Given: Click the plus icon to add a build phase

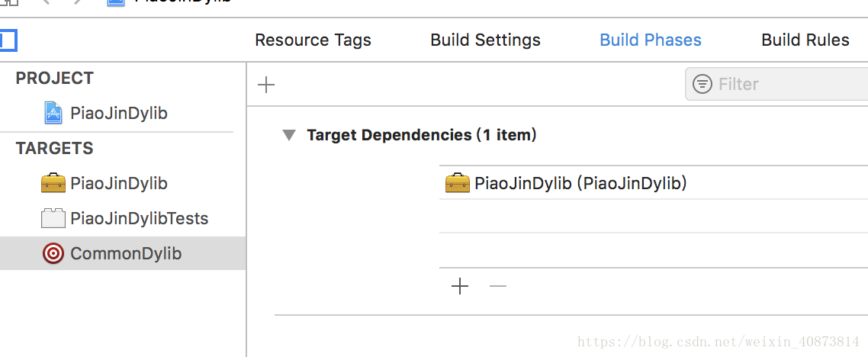Looking at the screenshot, I should coord(266,85).
